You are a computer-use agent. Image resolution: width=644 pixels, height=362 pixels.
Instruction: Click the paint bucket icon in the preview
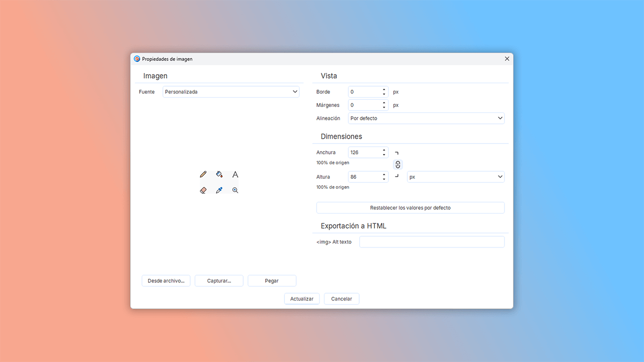(219, 174)
